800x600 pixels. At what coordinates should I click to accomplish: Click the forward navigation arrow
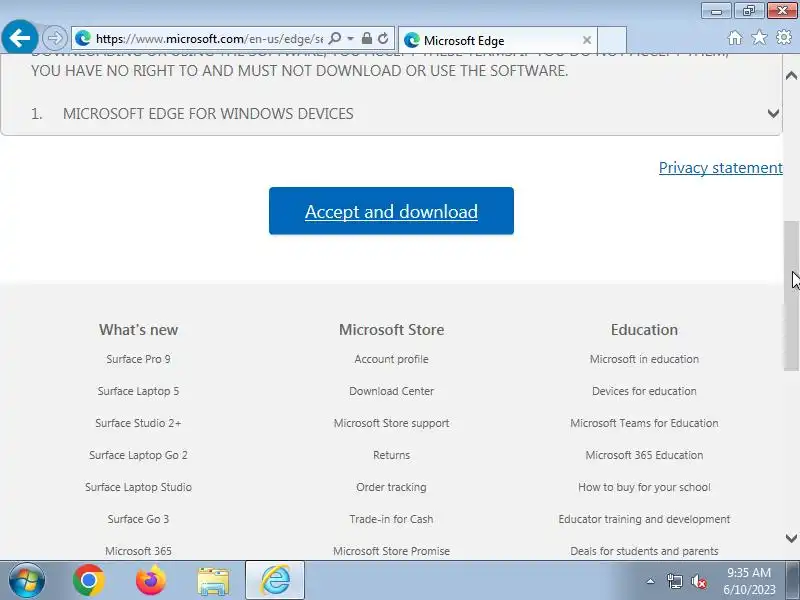54,38
